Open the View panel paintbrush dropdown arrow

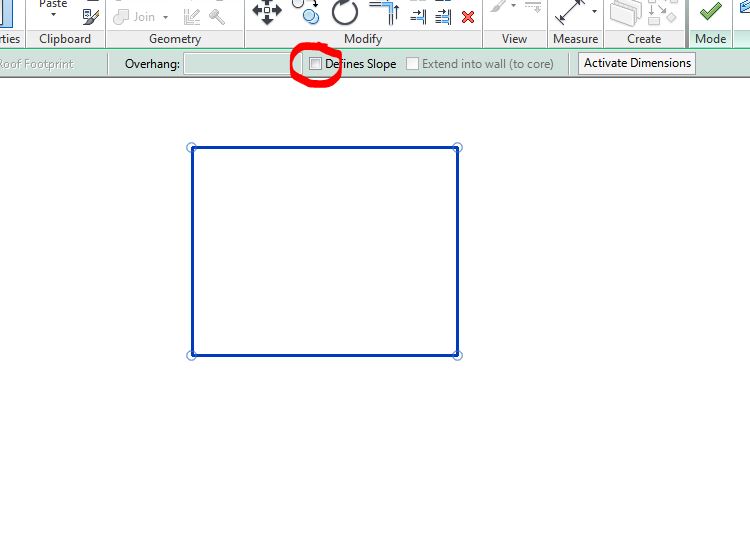click(x=513, y=6)
